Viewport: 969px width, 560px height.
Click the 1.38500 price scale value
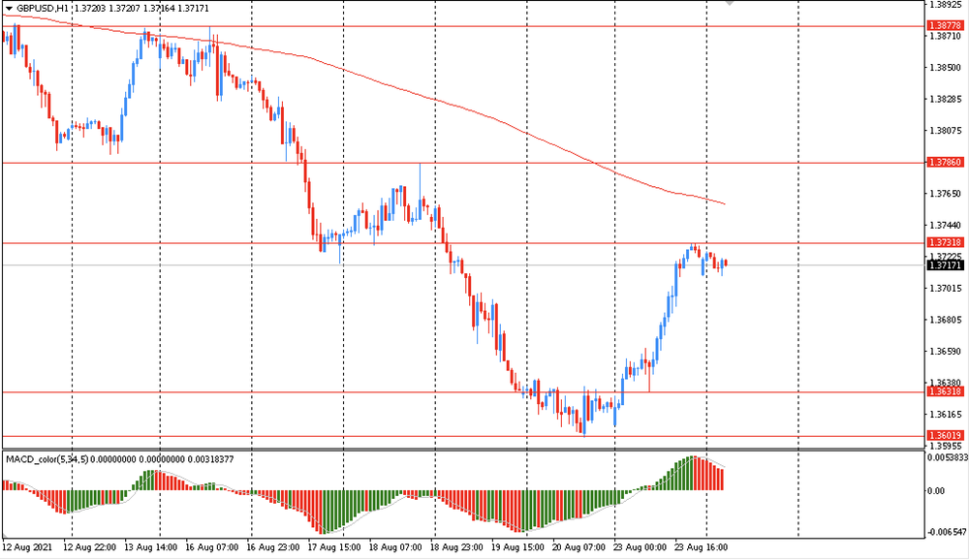pyautogui.click(x=946, y=68)
